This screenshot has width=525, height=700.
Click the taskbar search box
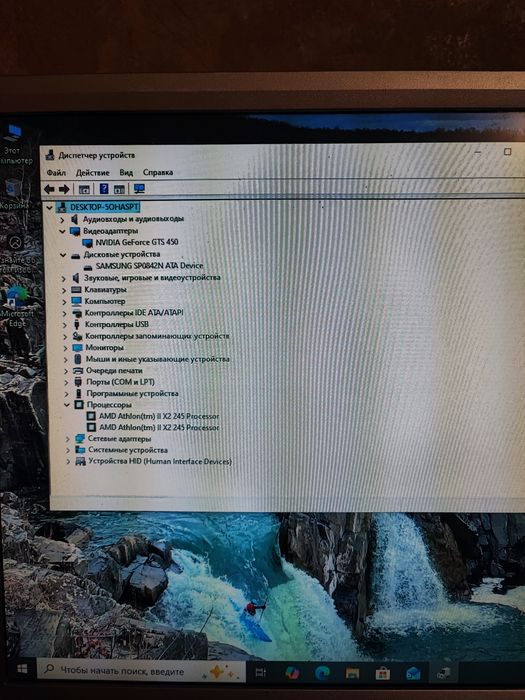click(141, 670)
